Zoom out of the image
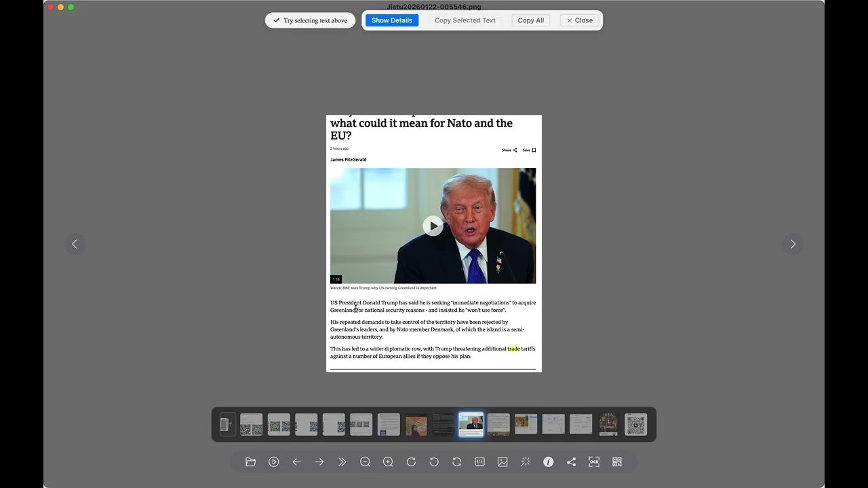Viewport: 868px width, 488px height. pos(365,462)
